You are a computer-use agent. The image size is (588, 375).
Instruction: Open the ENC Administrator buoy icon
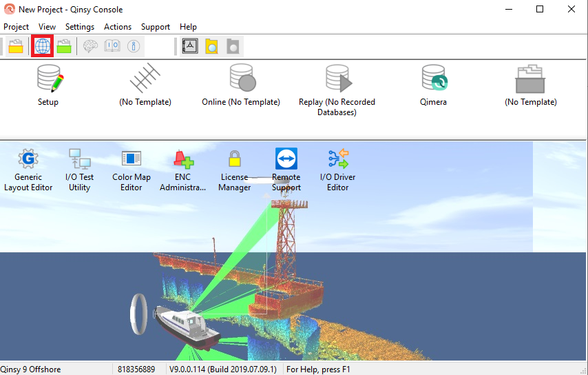point(183,159)
